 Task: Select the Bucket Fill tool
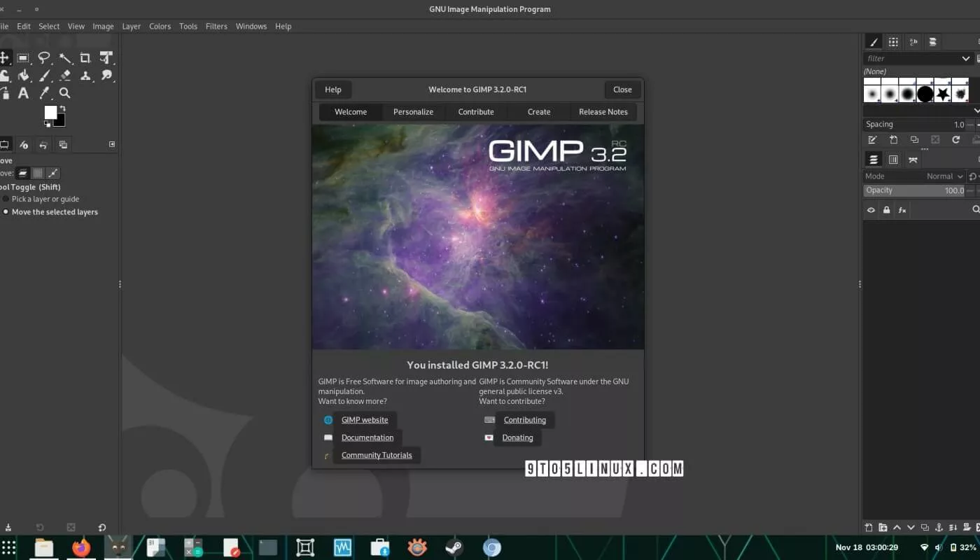click(x=23, y=76)
